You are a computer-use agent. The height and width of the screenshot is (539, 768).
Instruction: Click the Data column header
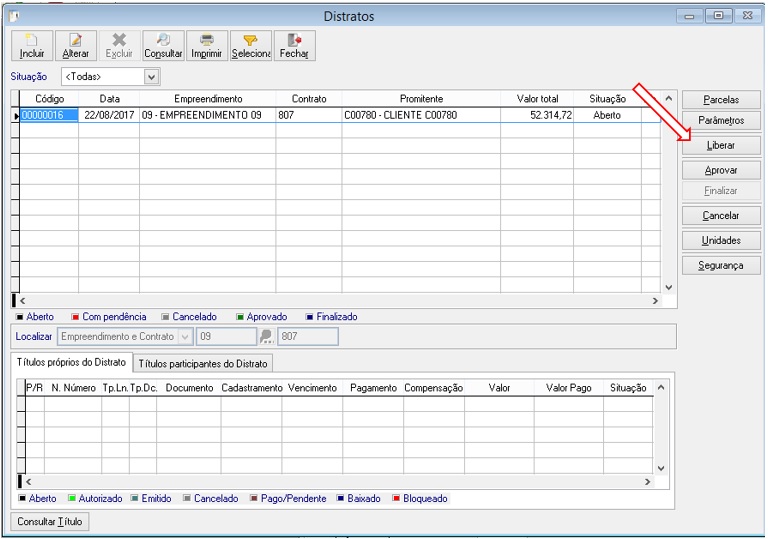109,99
